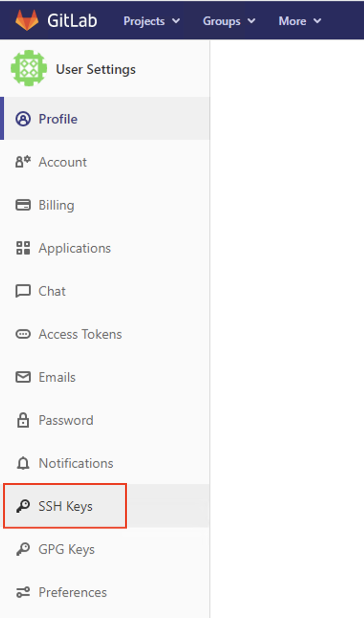Select the Applications grid icon

pyautogui.click(x=22, y=248)
